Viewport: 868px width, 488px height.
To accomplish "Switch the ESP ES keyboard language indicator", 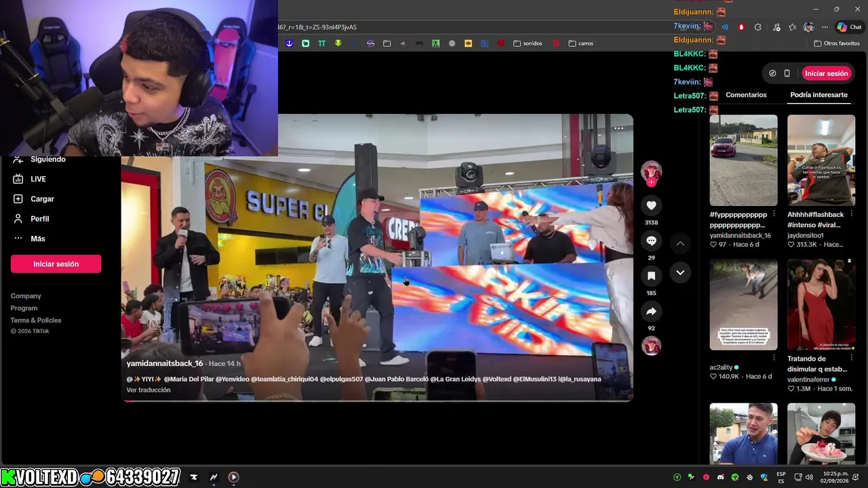I will click(x=781, y=477).
